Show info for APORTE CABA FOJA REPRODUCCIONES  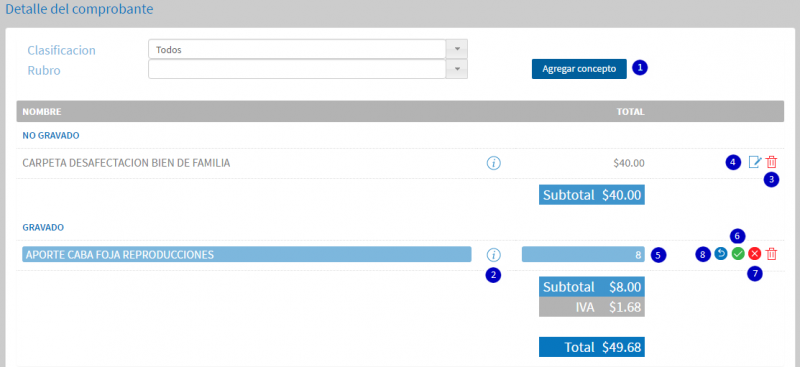click(493, 254)
